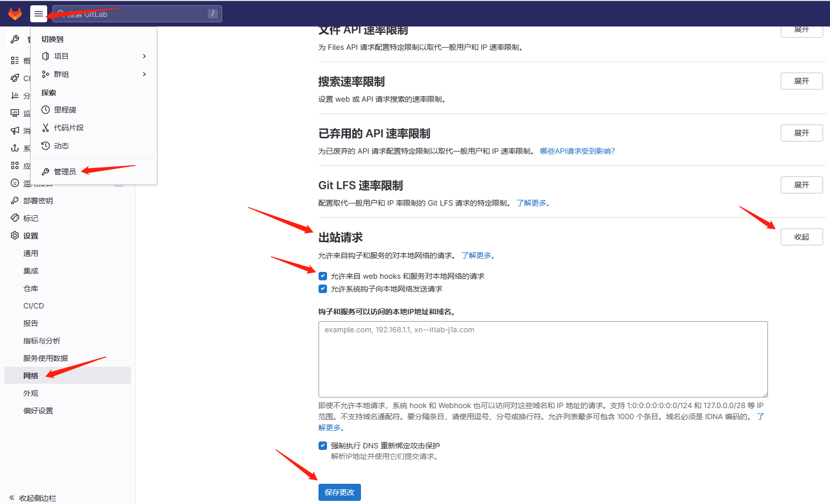Click the settings gear icon in sidebar
Screen dimensions: 830x504
[x=15, y=236]
